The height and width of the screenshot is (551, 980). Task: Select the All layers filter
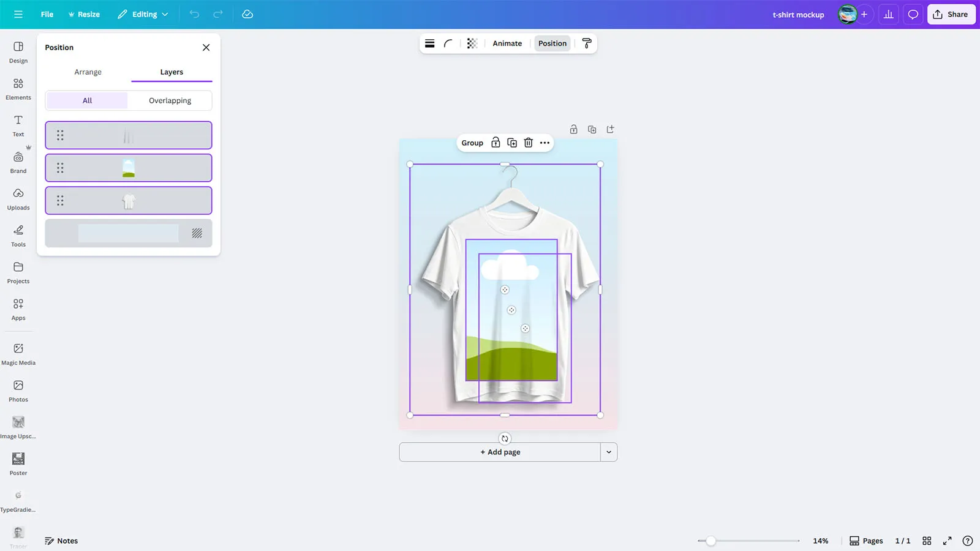[x=87, y=100]
